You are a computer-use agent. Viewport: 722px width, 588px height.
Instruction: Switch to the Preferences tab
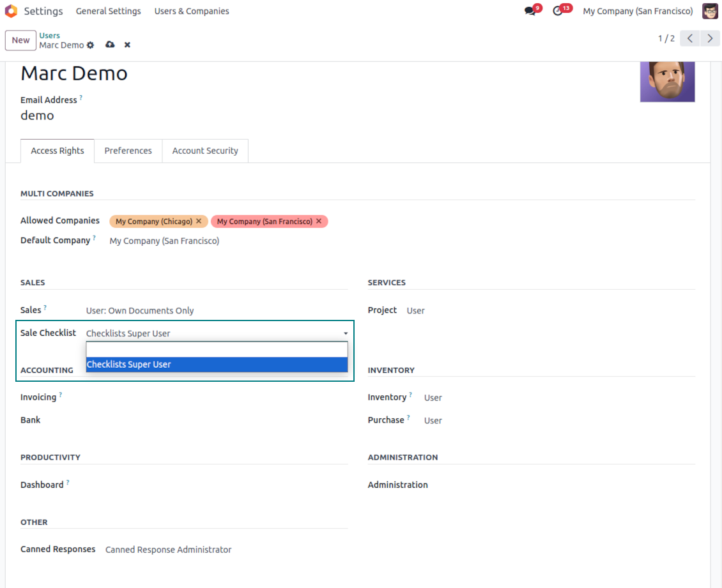tap(128, 151)
